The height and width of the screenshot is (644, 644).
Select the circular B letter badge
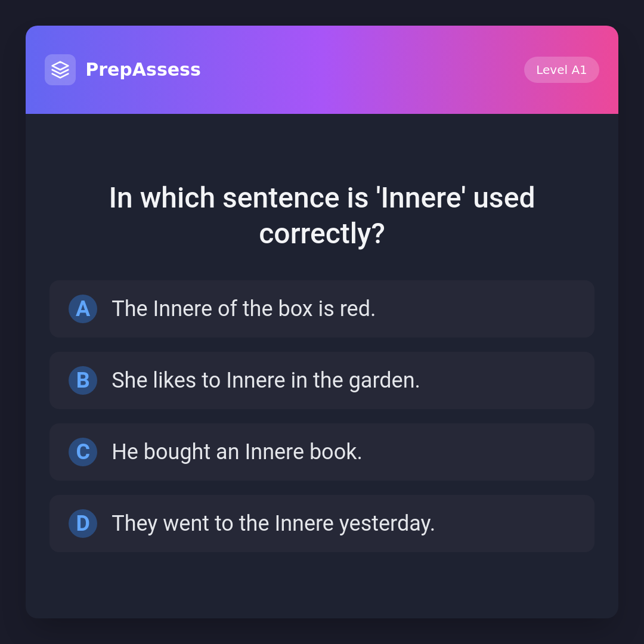pos(83,380)
